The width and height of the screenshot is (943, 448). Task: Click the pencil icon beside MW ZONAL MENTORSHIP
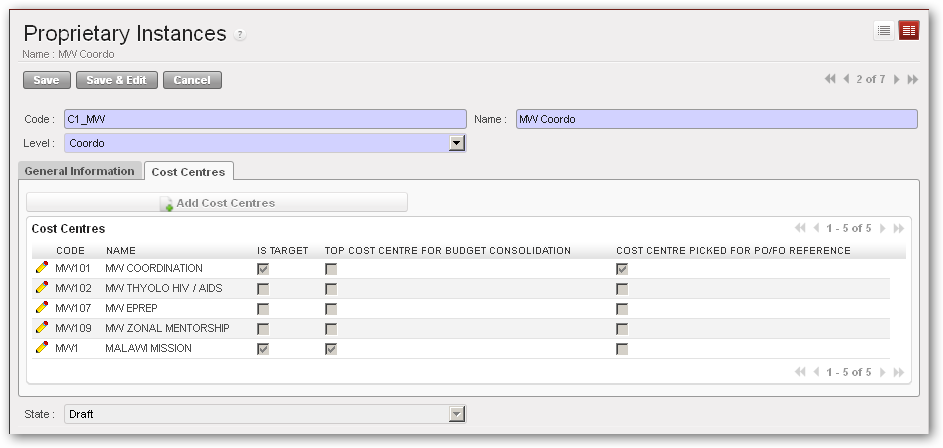click(x=42, y=328)
